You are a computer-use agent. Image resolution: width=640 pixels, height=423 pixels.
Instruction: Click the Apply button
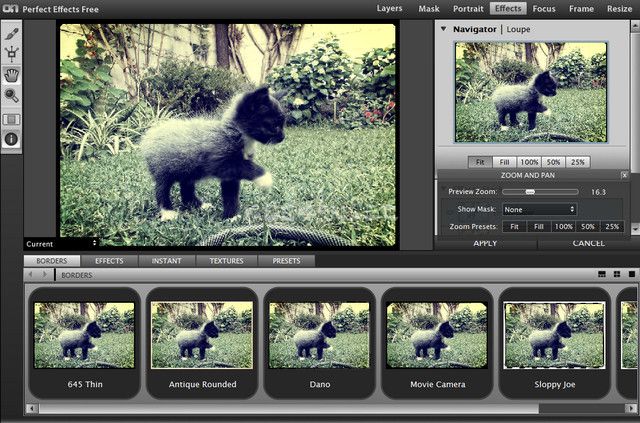click(x=485, y=244)
